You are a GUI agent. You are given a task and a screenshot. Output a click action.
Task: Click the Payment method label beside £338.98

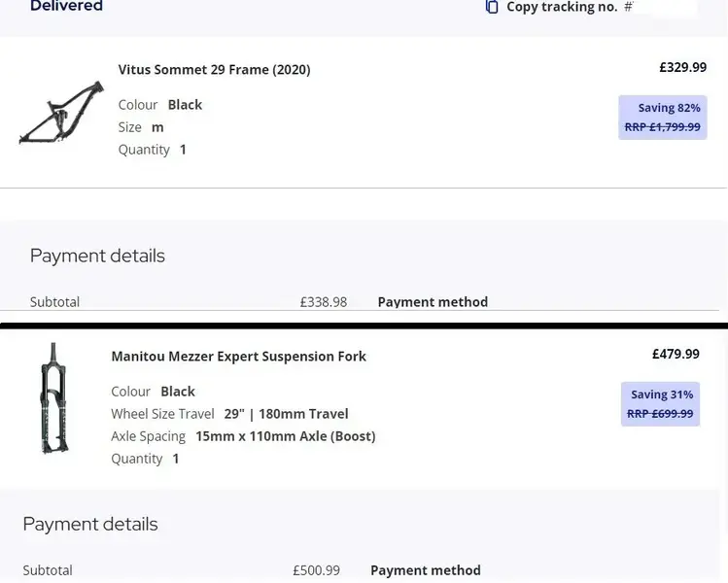[433, 302]
